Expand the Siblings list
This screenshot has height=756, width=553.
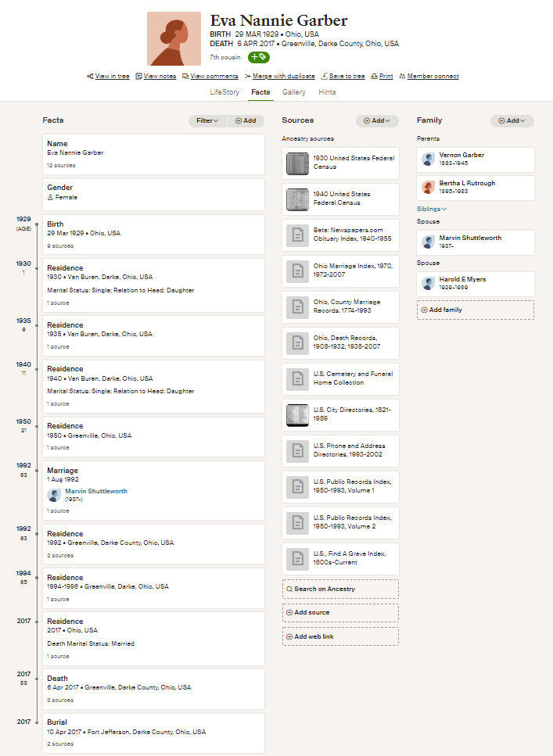[x=432, y=209]
